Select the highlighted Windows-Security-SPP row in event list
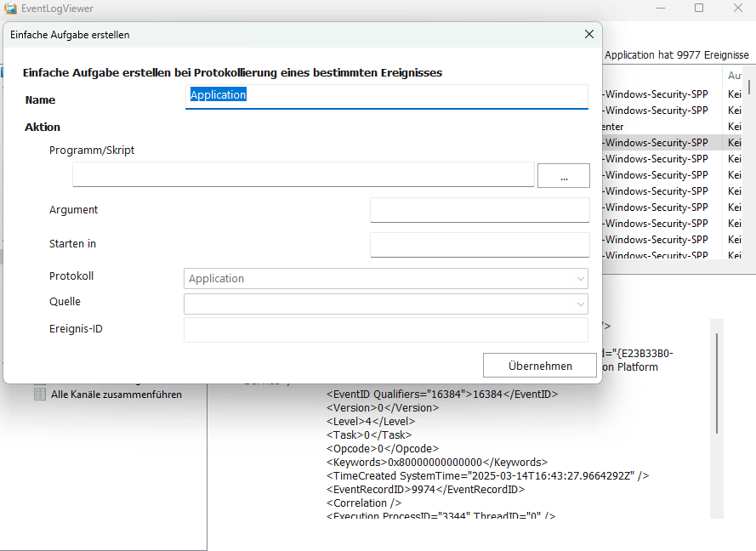 tap(655, 143)
